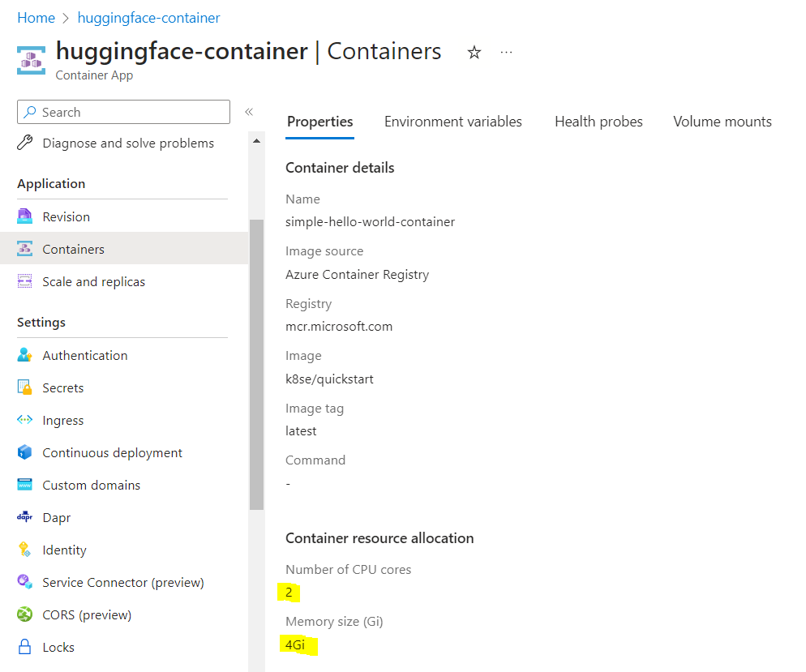This screenshot has width=806, height=672.
Task: Open the Dapr icon
Action: click(25, 517)
